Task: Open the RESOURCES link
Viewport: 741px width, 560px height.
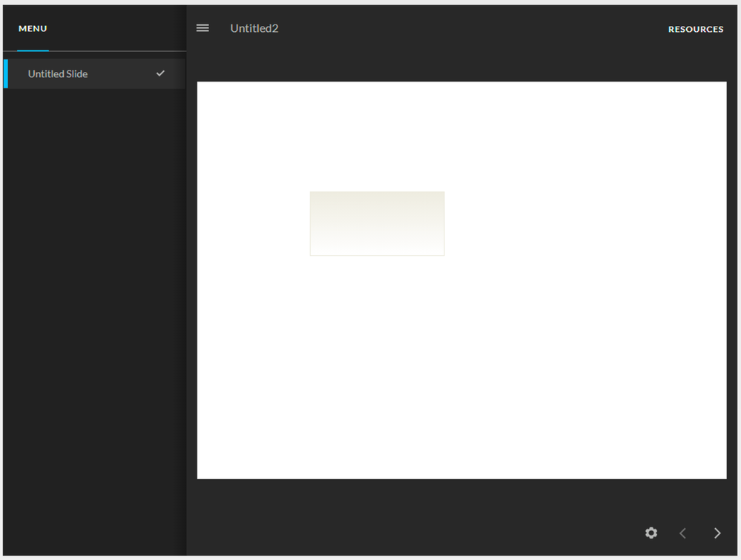Action: tap(696, 30)
